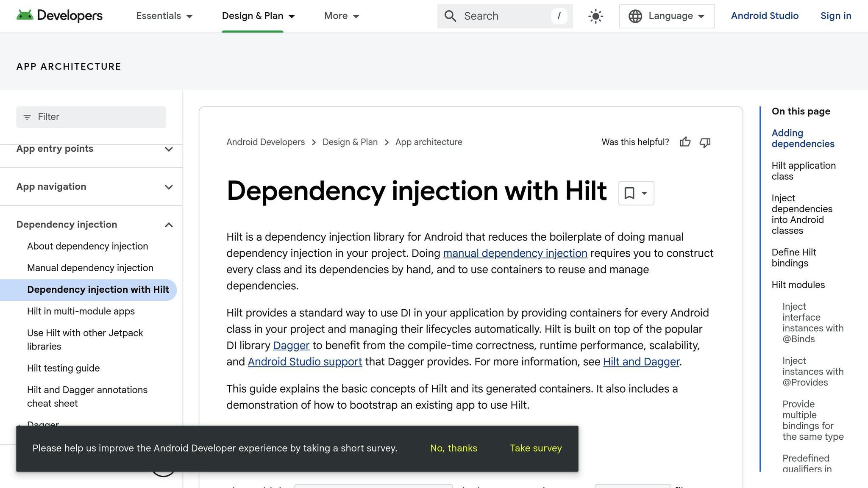Click the bookmark icon beside page title
This screenshot has height=488, width=868.
tap(629, 193)
